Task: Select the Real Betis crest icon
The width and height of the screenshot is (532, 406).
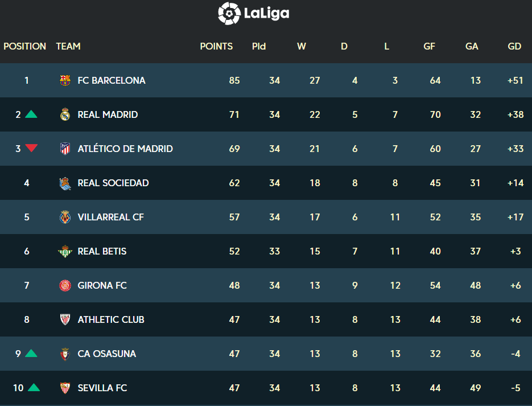Action: (x=65, y=252)
